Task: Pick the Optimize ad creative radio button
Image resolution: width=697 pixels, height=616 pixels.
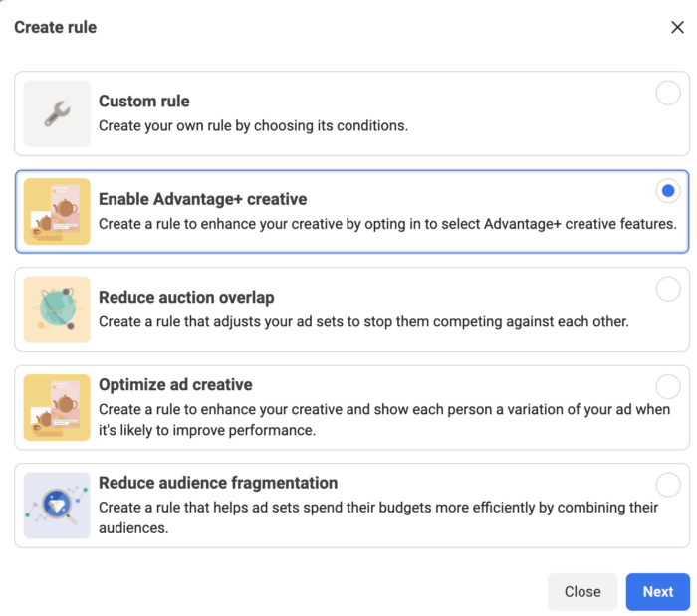Action: click(x=668, y=387)
